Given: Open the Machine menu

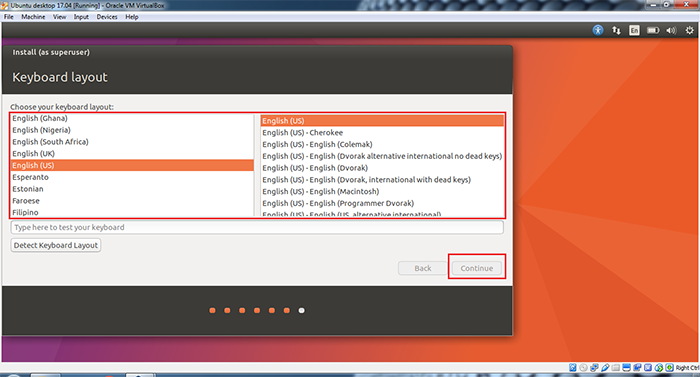Looking at the screenshot, I should (33, 17).
